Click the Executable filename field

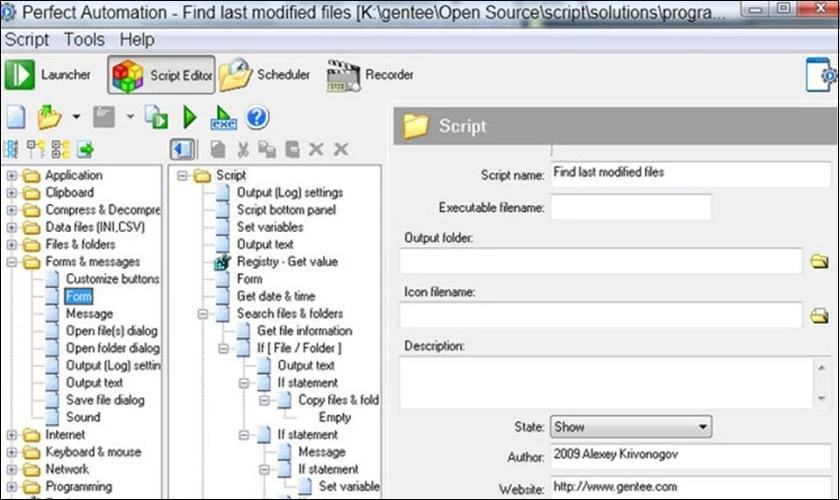pyautogui.click(x=631, y=207)
